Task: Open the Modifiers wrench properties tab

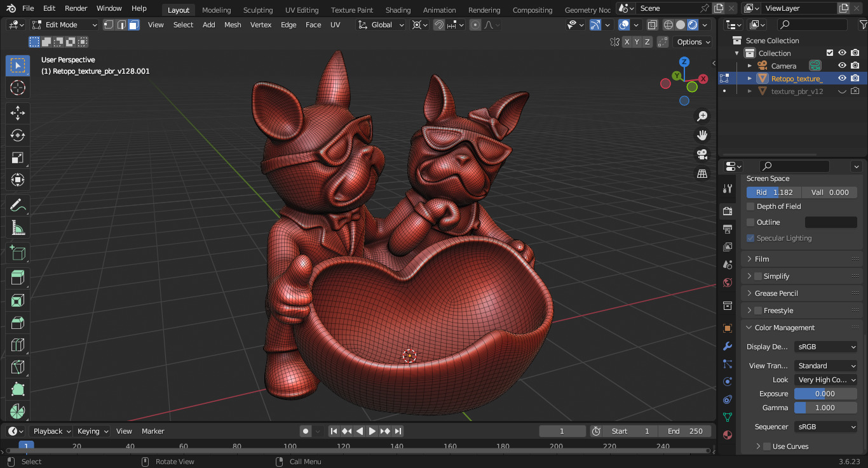Action: 728,346
